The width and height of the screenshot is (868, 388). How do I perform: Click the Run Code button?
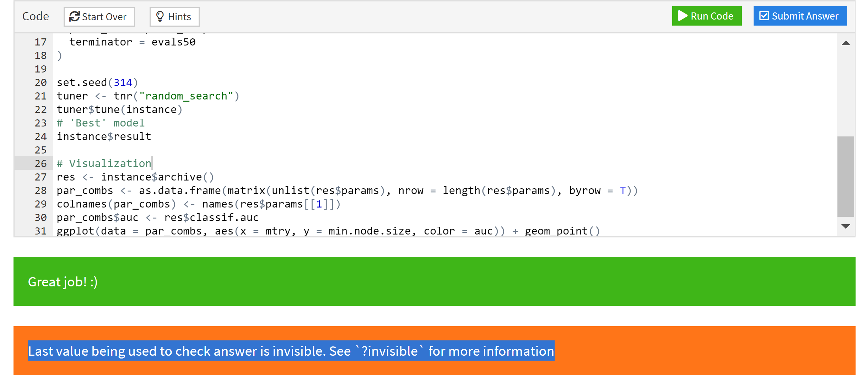[x=706, y=16]
